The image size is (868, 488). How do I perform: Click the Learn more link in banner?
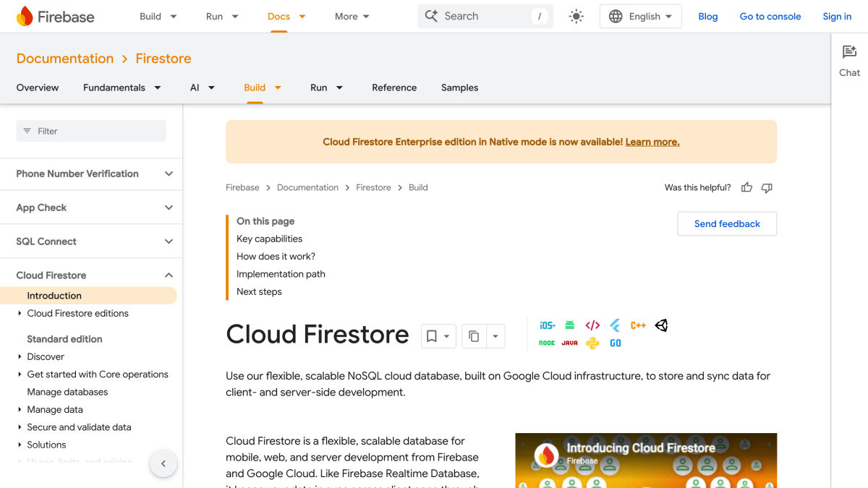(x=652, y=142)
